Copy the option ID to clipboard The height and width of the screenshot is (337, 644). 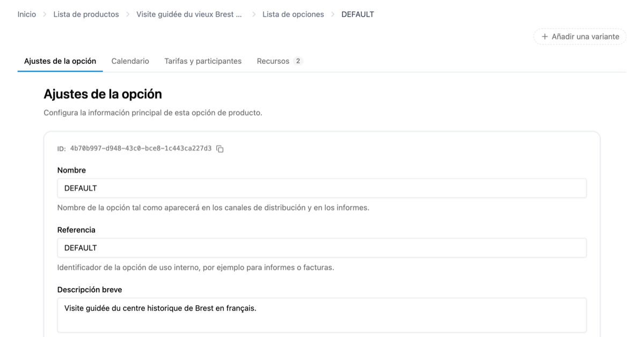219,149
